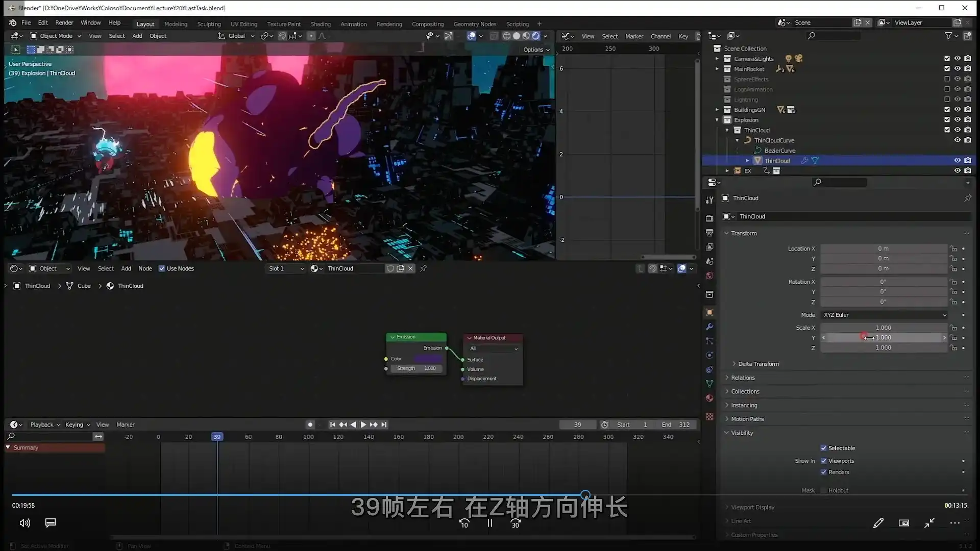Open the Render Properties tab
980x551 pixels.
[x=709, y=218]
